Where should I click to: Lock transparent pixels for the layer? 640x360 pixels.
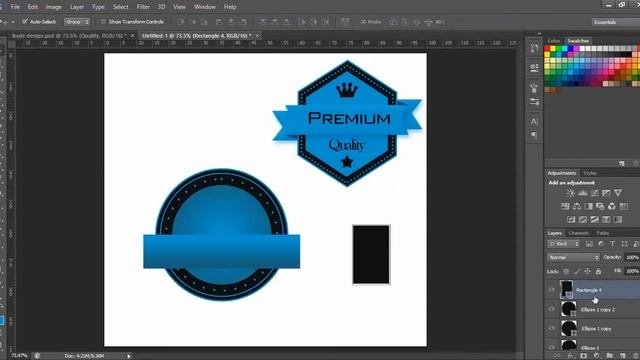(x=566, y=271)
